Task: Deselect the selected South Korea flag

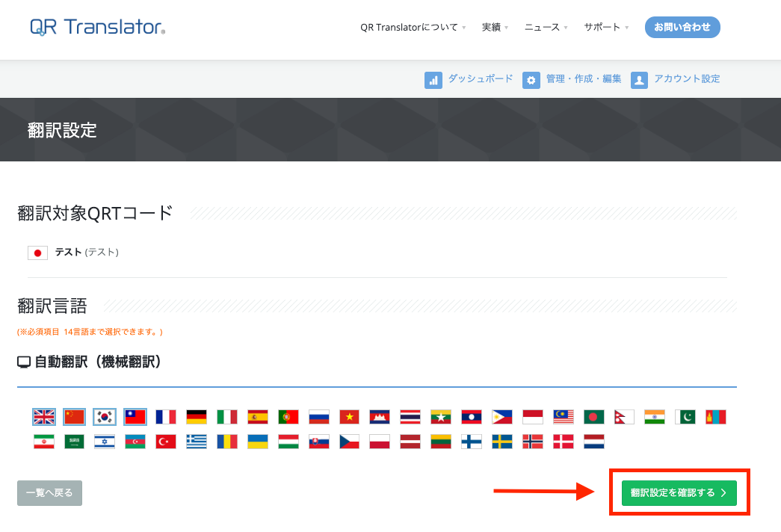Action: click(x=105, y=417)
